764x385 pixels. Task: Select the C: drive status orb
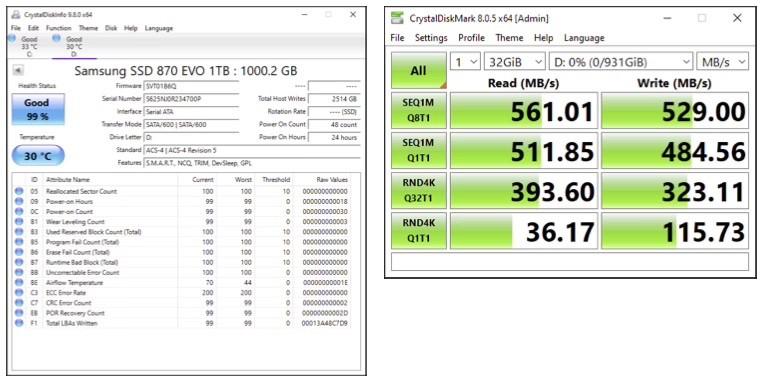[12, 38]
